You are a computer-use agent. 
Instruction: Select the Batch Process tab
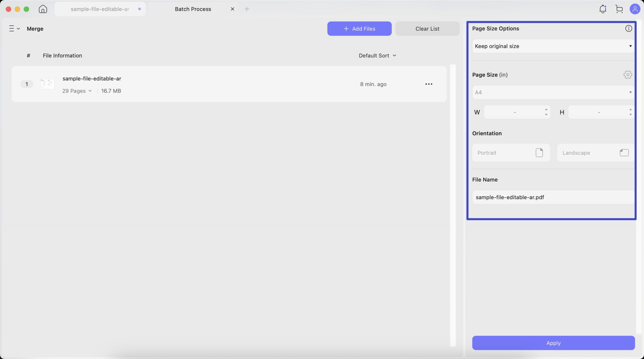click(193, 9)
